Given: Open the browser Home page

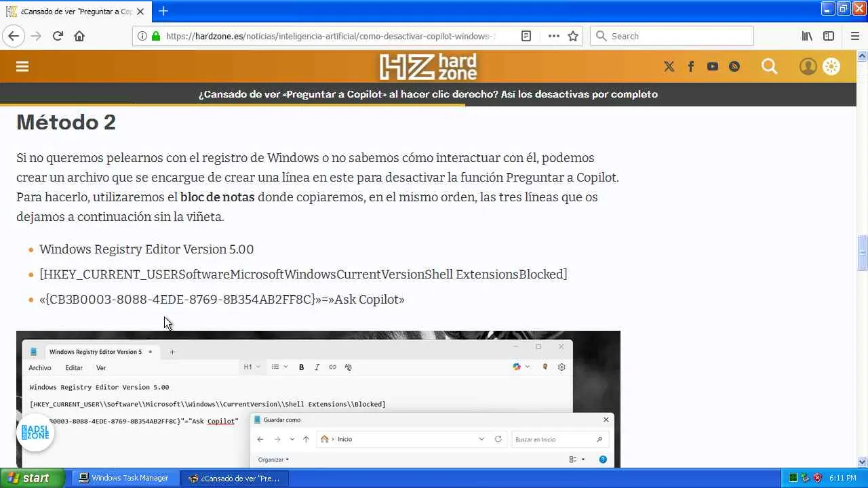Looking at the screenshot, I should coord(79,36).
